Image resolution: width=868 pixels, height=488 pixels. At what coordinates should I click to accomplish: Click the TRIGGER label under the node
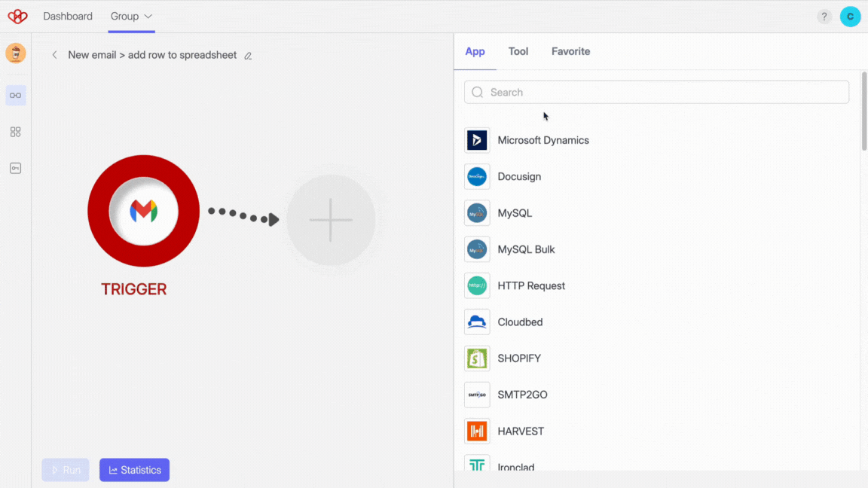pyautogui.click(x=134, y=289)
